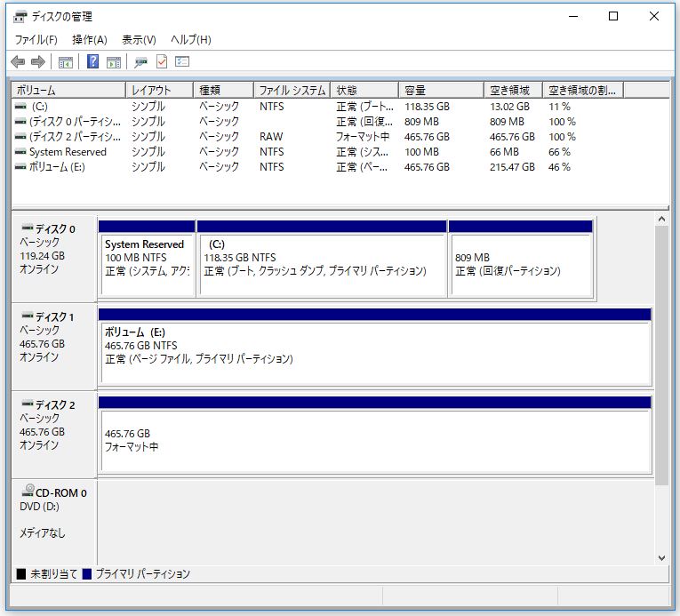Click the RAW file system cell
The width and height of the screenshot is (680, 616).
click(271, 137)
